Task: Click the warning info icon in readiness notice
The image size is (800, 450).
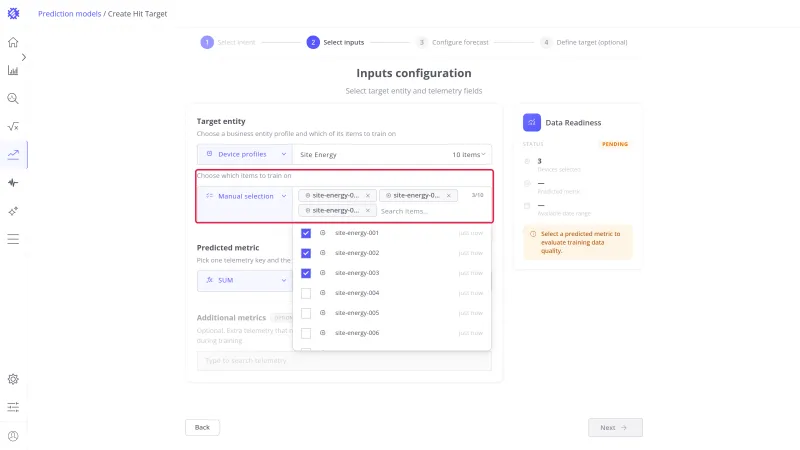Action: (533, 234)
